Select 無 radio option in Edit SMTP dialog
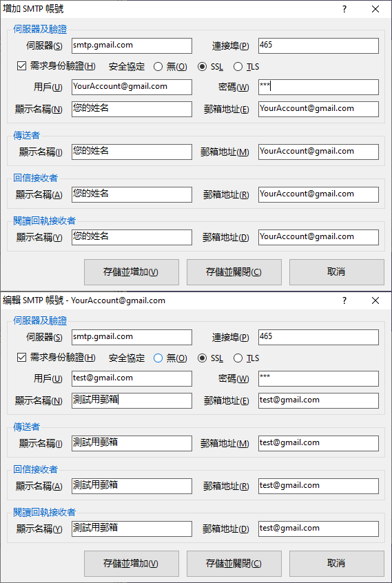The image size is (392, 583). click(158, 358)
